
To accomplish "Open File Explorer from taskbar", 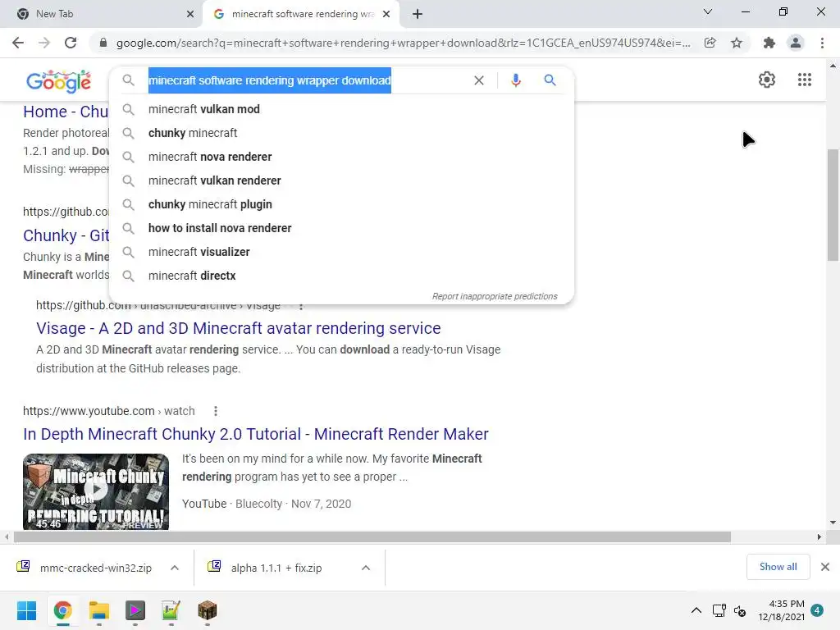I will pyautogui.click(x=99, y=610).
